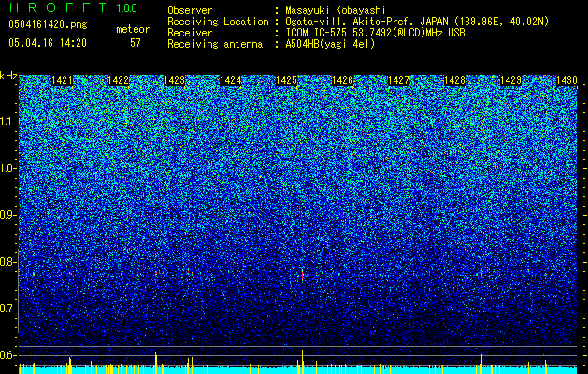588x374 pixels.
Task: Click the 1427 time marker
Action: (398, 80)
